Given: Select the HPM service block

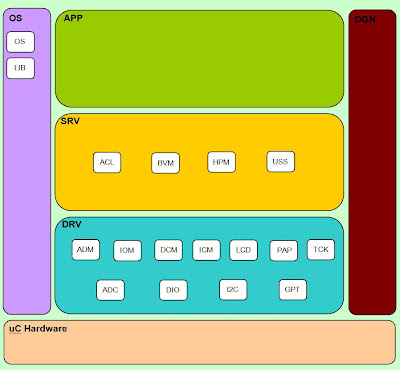Looking at the screenshot, I should [x=221, y=162].
